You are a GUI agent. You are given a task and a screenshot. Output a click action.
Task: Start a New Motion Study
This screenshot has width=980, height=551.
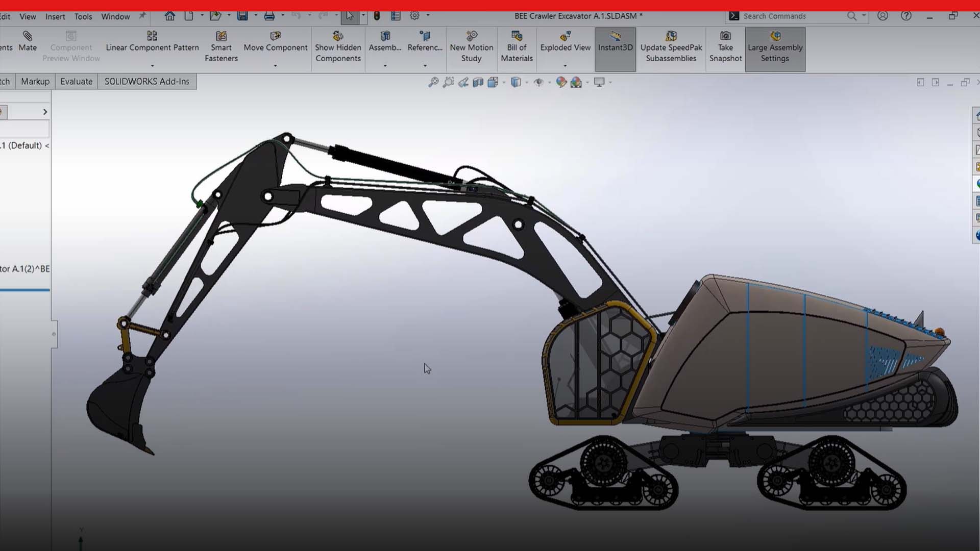(x=471, y=46)
